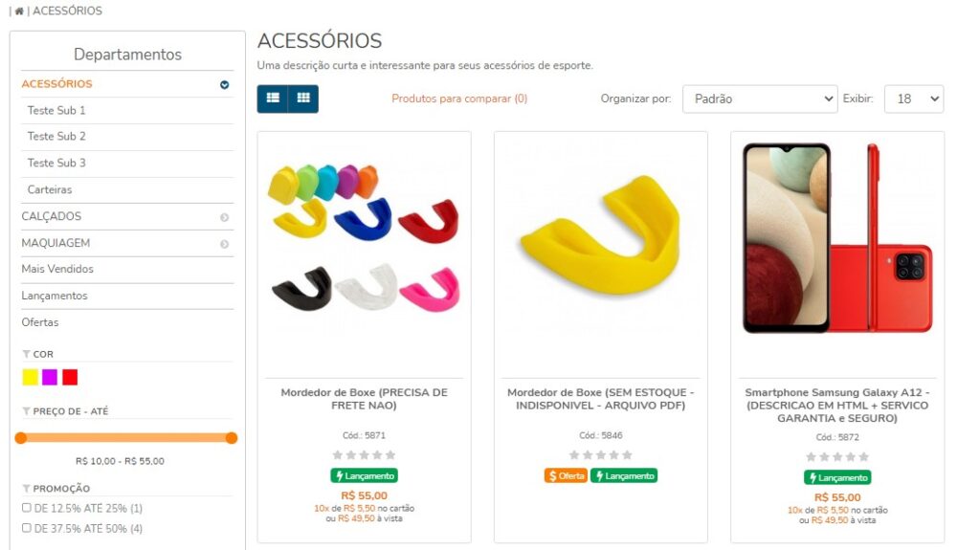Open the Organizar por Padrão dropdown
The image size is (980, 550).
(x=760, y=99)
